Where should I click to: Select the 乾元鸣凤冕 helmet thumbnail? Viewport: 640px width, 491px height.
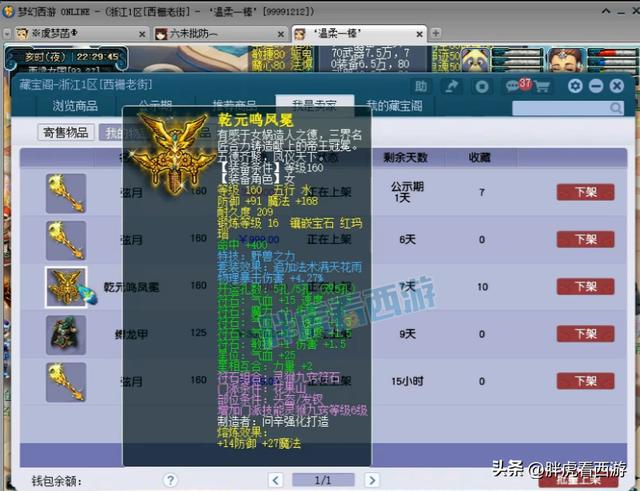66,287
